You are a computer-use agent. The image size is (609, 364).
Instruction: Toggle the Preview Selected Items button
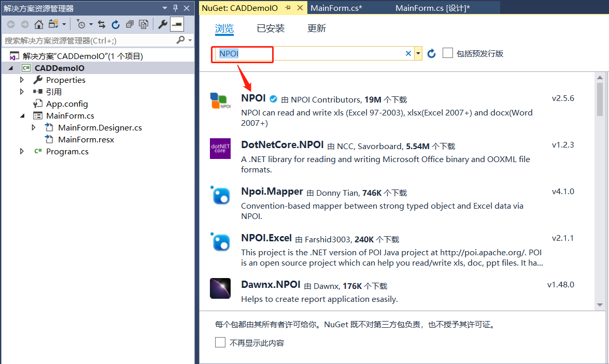point(177,24)
